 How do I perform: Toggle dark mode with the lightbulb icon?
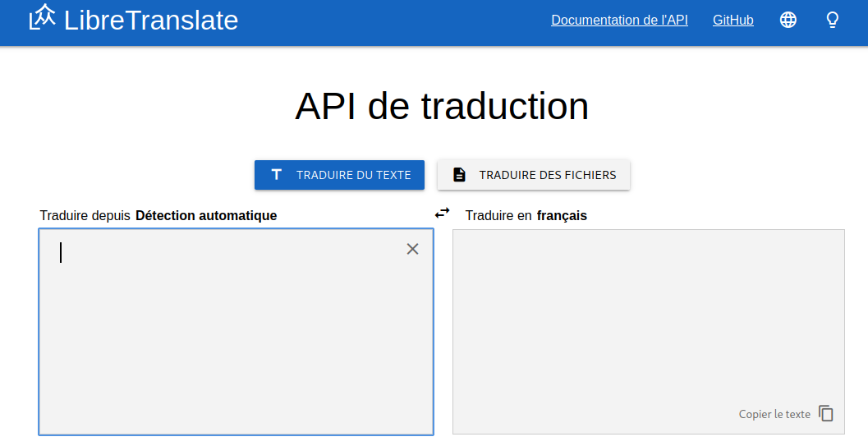click(832, 21)
